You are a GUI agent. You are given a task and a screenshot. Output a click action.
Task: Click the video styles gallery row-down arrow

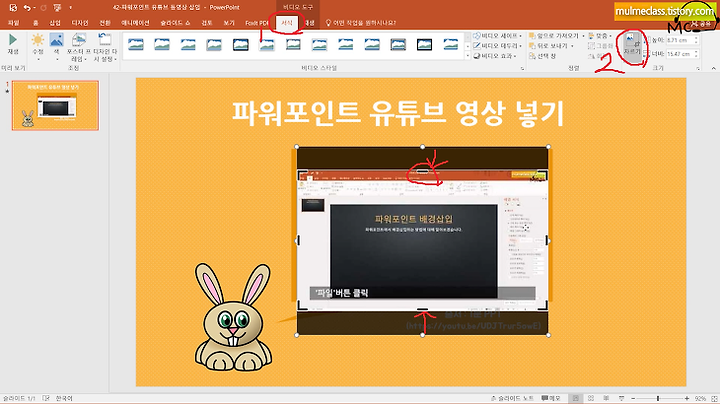(467, 46)
